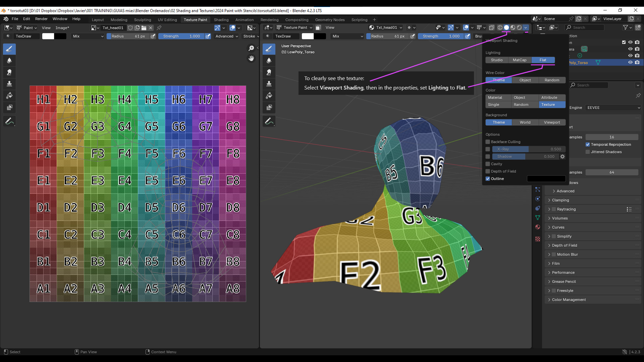Open the Render menu

pyautogui.click(x=41, y=19)
